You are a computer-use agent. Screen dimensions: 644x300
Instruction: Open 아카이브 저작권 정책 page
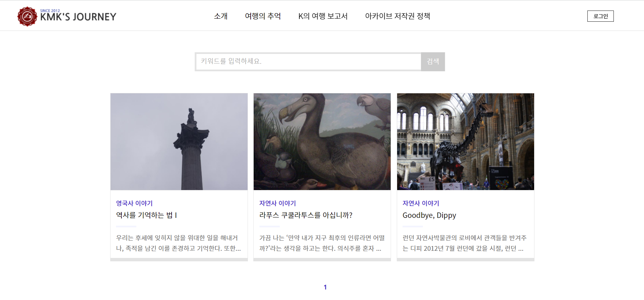coord(397,16)
